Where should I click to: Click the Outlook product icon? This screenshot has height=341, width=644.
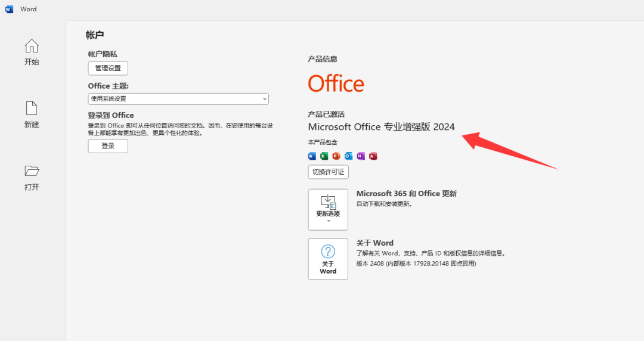(x=348, y=156)
